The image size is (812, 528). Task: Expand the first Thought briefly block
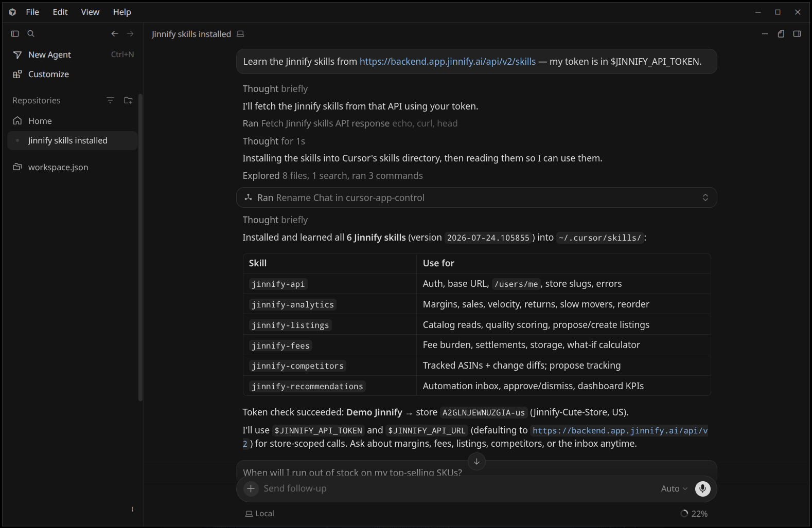click(275, 88)
